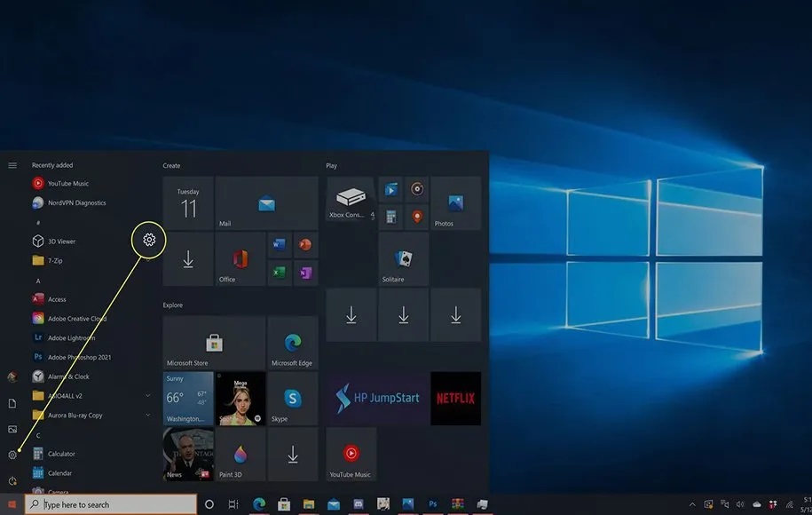
Task: Open the Movies & TV small tile
Action: [391, 189]
